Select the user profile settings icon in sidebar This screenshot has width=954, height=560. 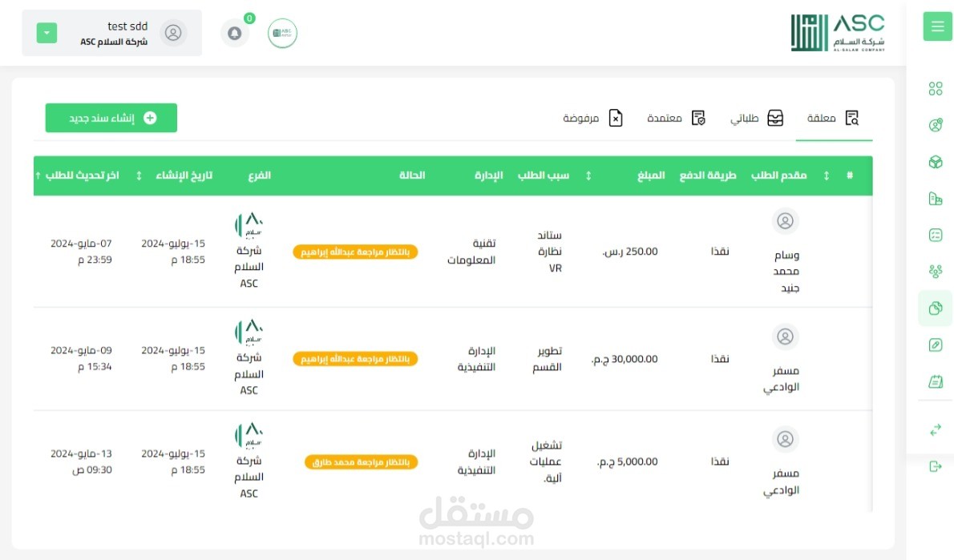tap(936, 124)
